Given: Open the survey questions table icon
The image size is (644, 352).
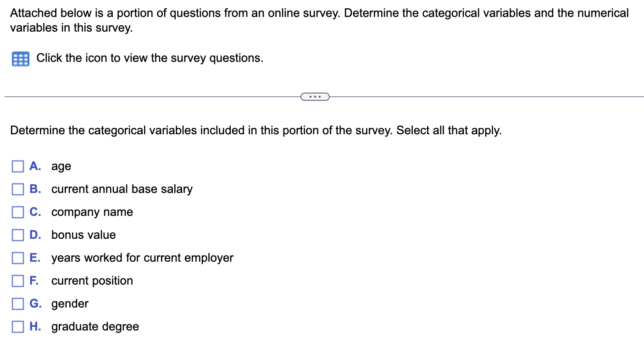Looking at the screenshot, I should coord(20,59).
